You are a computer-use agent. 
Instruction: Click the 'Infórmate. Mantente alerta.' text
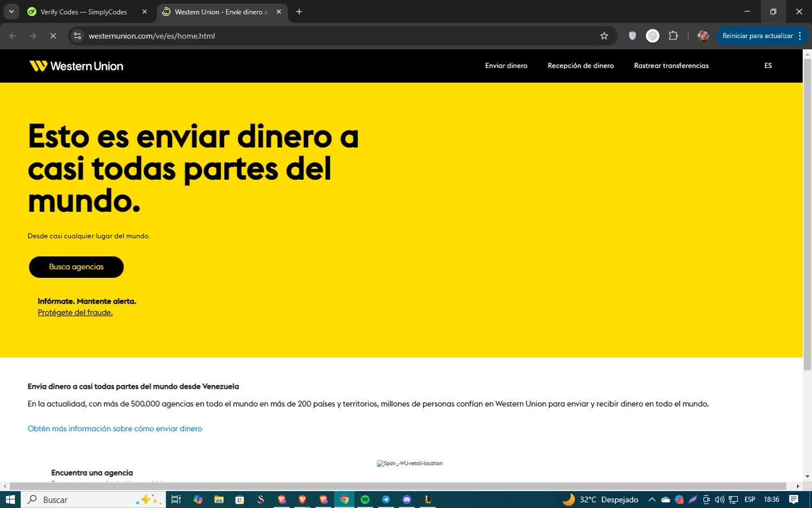coord(87,301)
